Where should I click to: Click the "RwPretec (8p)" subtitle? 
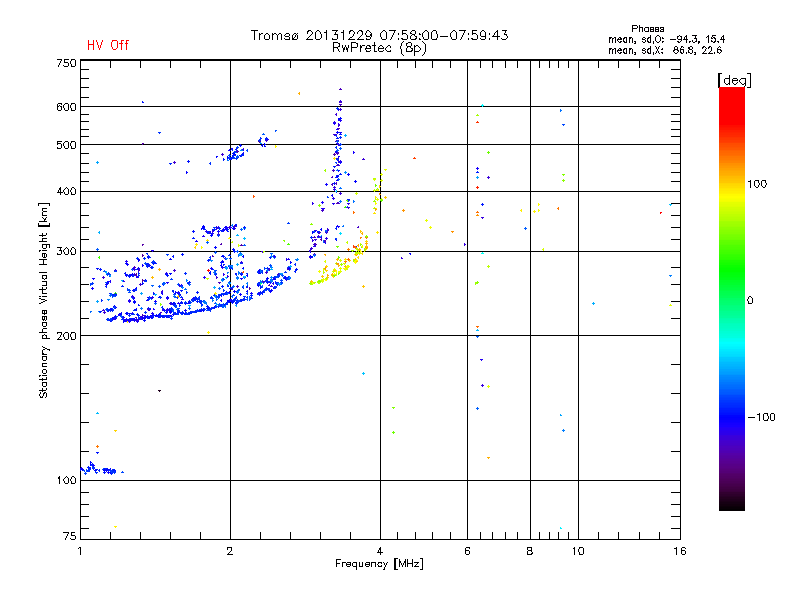coord(379,48)
